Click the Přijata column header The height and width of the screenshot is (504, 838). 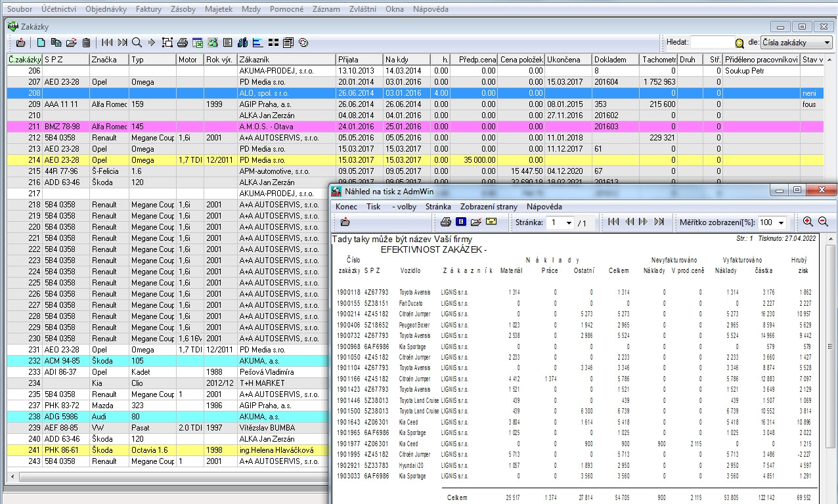pos(359,60)
